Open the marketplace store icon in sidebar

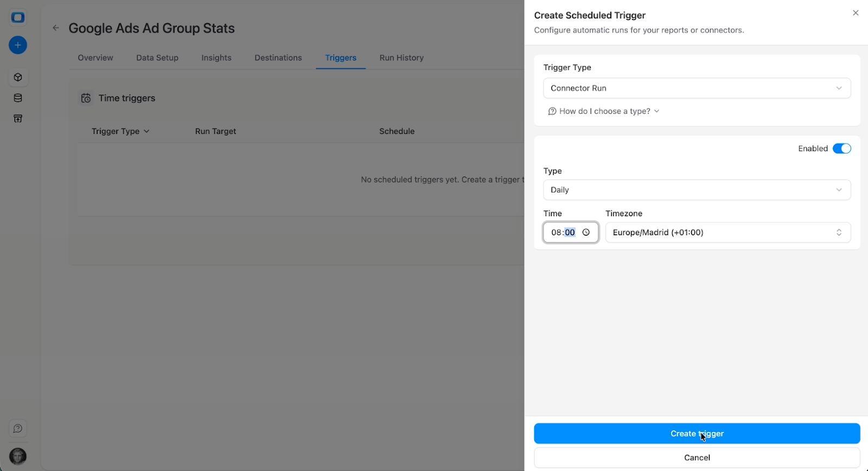[x=18, y=119]
